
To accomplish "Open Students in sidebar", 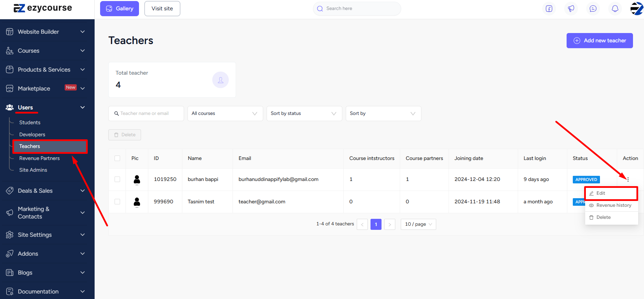I will pos(30,122).
